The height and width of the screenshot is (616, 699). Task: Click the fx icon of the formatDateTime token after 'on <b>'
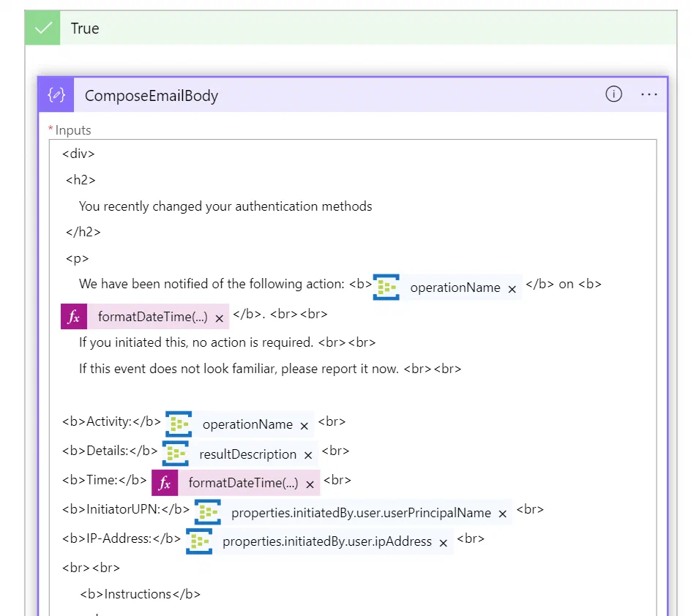[x=74, y=317]
